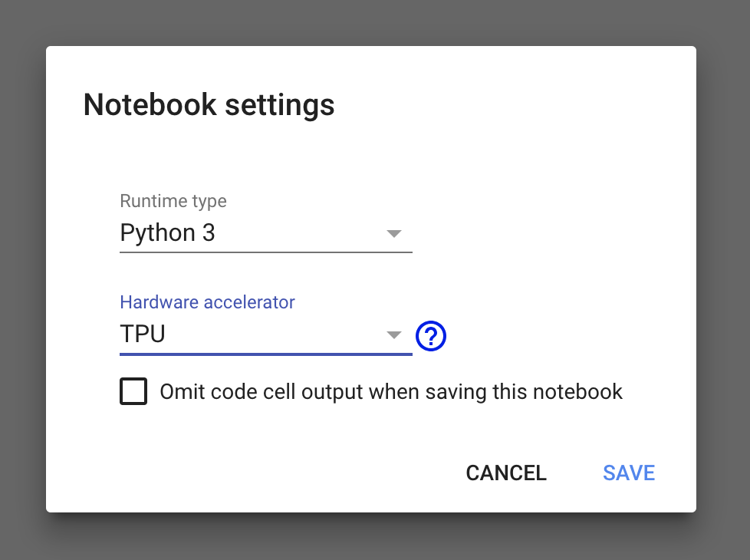This screenshot has width=750, height=560.
Task: Click empty dialog space left of CANCEL
Action: click(x=268, y=473)
